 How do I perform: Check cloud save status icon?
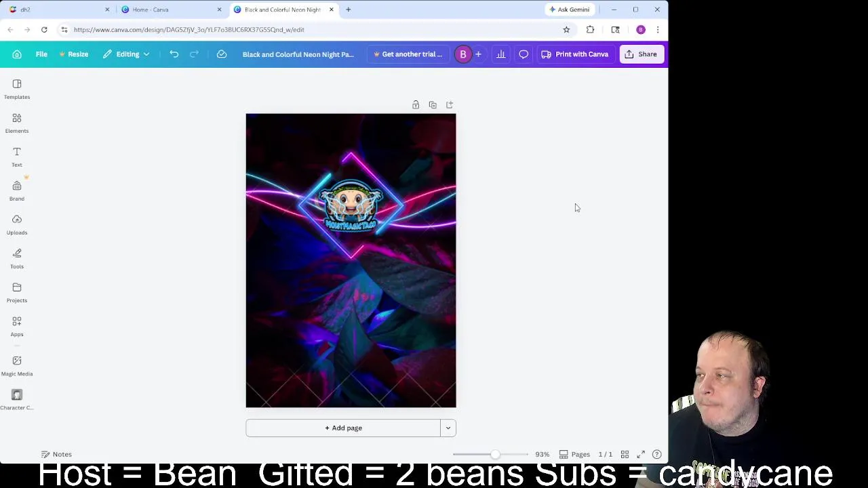[x=221, y=54]
